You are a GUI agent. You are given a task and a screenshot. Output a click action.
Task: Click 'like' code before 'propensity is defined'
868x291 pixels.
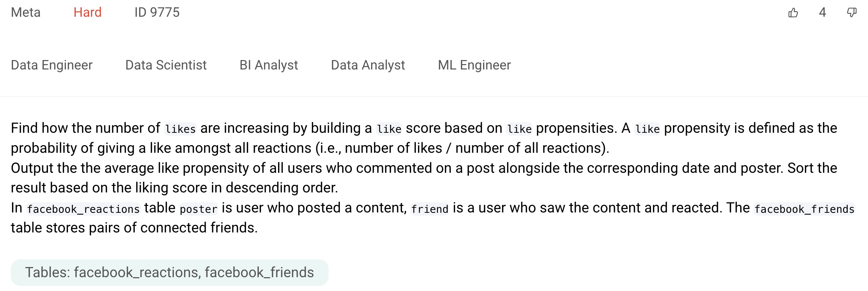click(647, 129)
